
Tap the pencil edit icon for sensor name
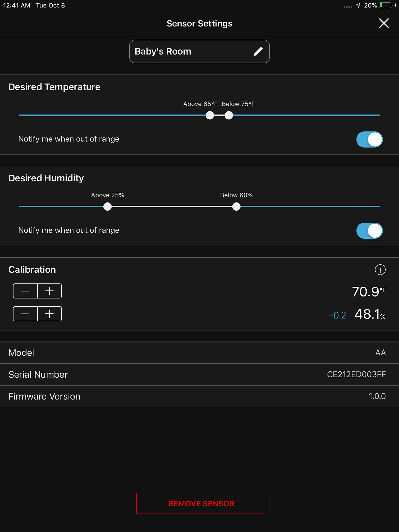[258, 51]
